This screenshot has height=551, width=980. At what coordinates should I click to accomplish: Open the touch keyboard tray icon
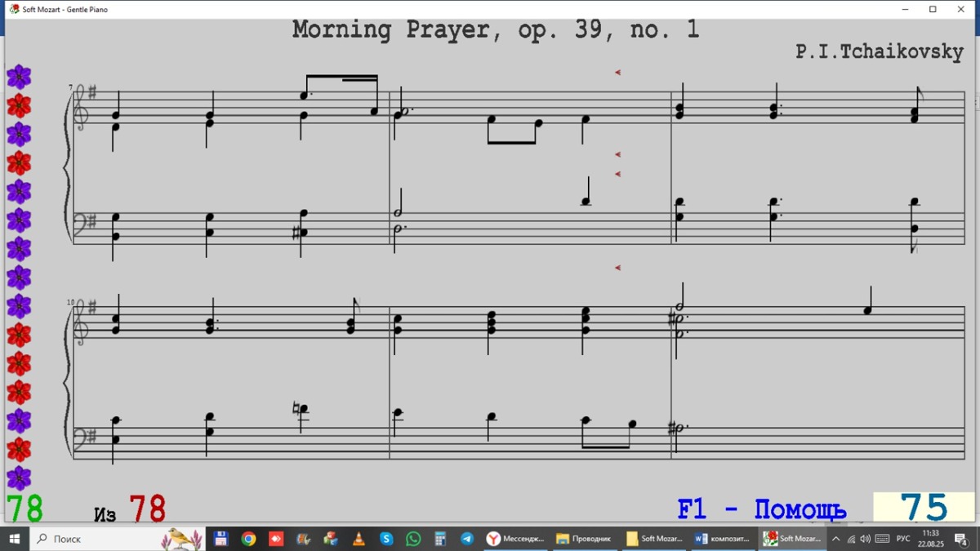tap(883, 539)
